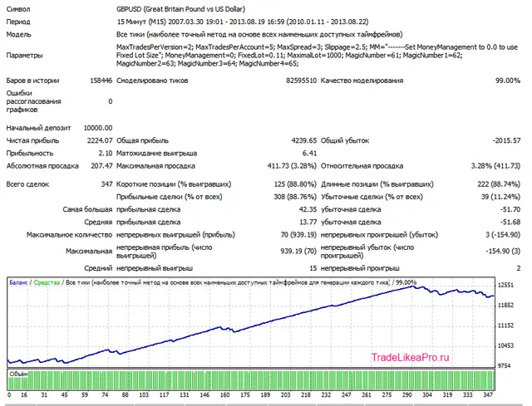The height and width of the screenshot is (406, 532).
Task: Click largest loss trade value -51.70
Action: [510, 210]
